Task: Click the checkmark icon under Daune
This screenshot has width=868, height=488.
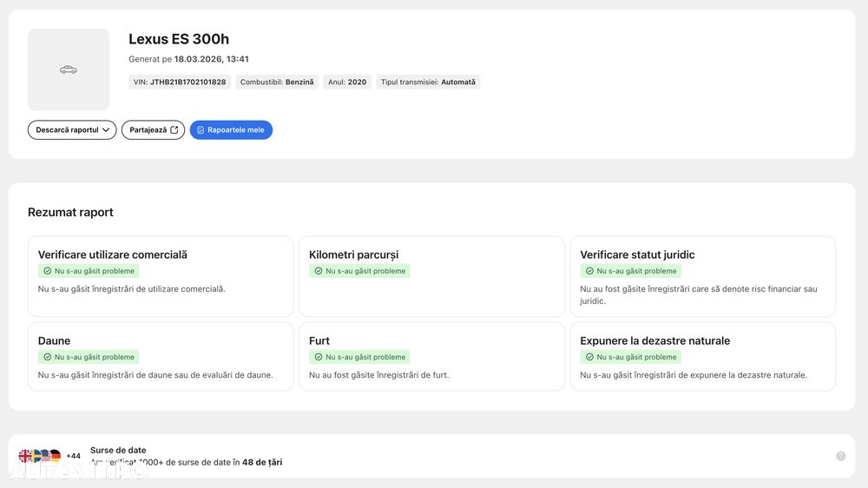Action: click(x=48, y=357)
